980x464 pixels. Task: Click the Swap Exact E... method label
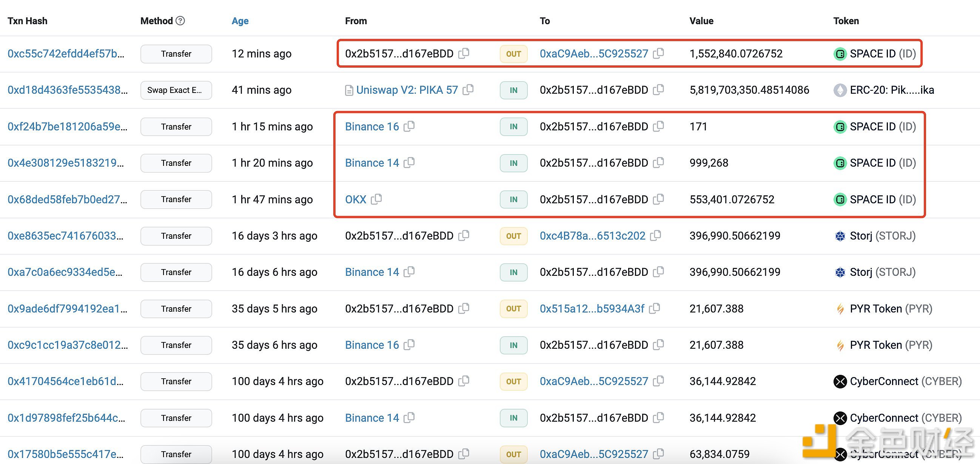(176, 90)
